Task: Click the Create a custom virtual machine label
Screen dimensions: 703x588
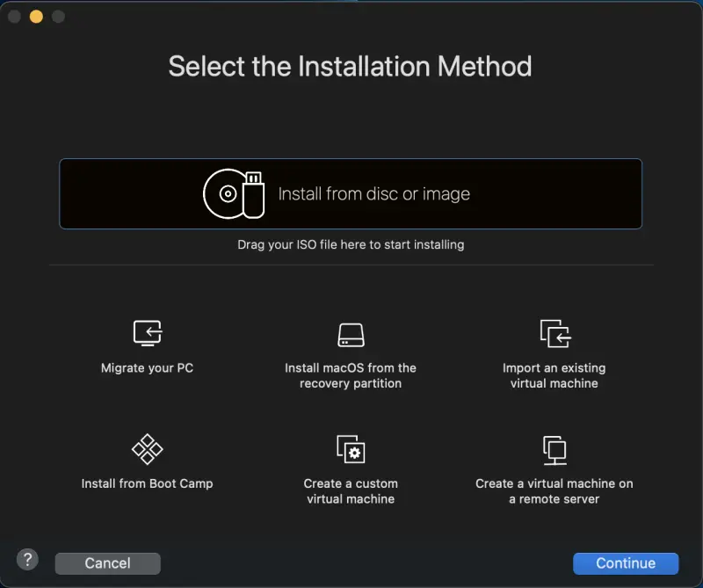Action: [x=351, y=490]
